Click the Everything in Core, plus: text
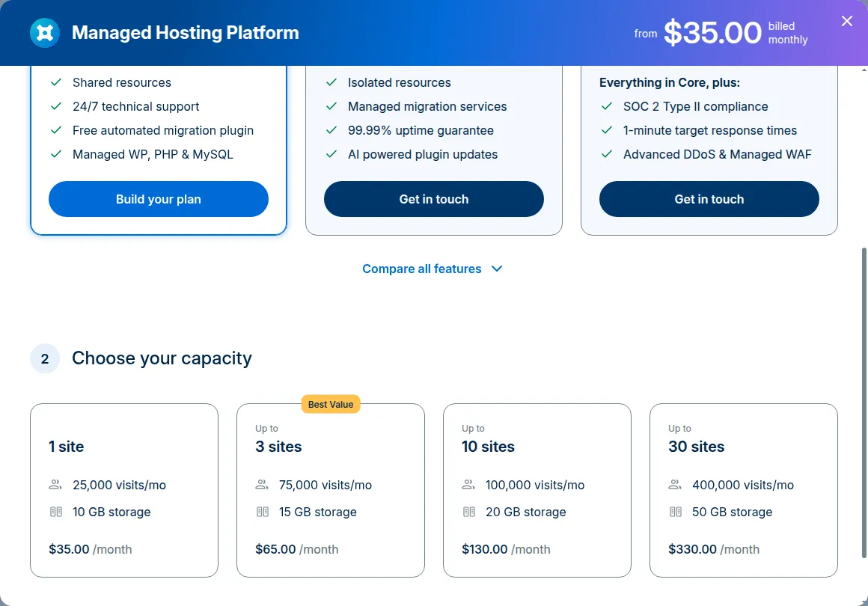 click(x=669, y=82)
